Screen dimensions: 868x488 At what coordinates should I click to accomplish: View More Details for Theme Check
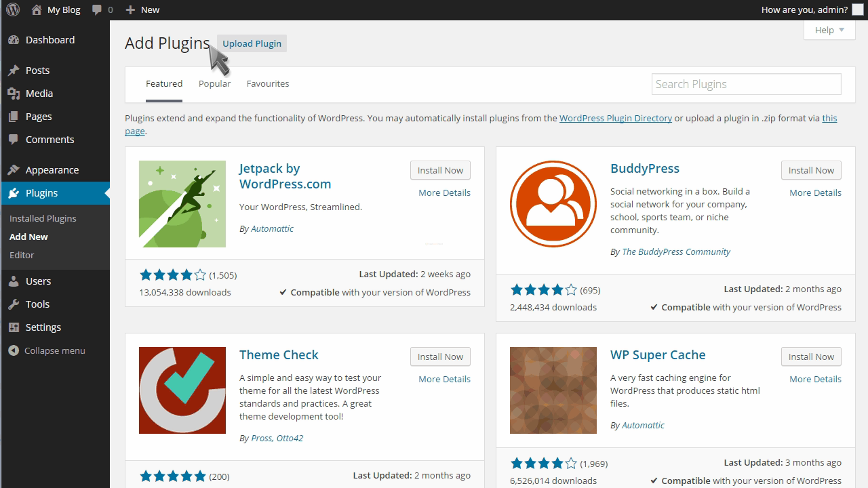click(444, 379)
